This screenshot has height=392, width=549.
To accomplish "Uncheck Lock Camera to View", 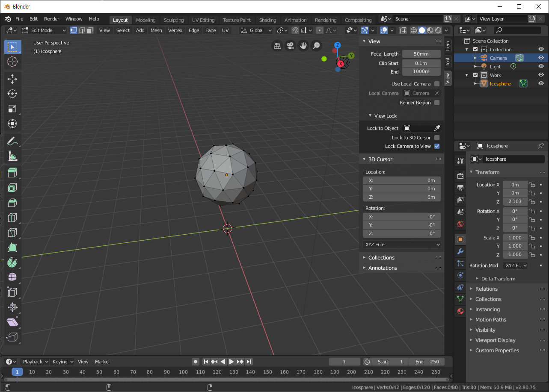I will pyautogui.click(x=437, y=146).
